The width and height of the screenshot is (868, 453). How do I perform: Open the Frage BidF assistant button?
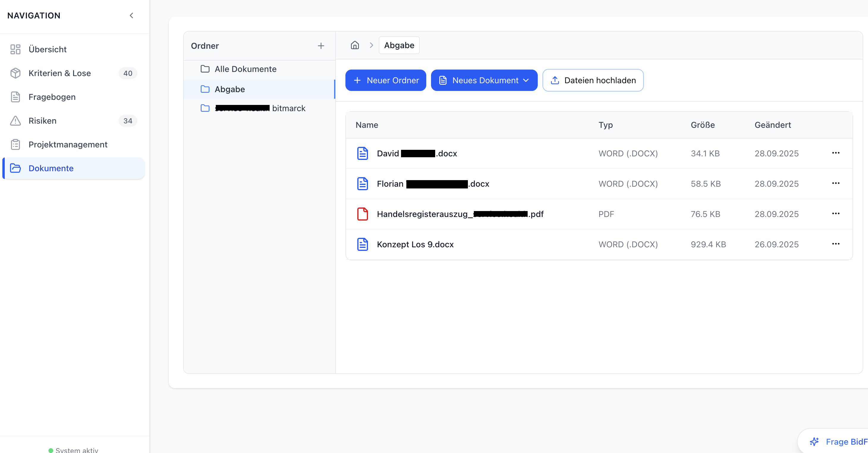pyautogui.click(x=839, y=441)
